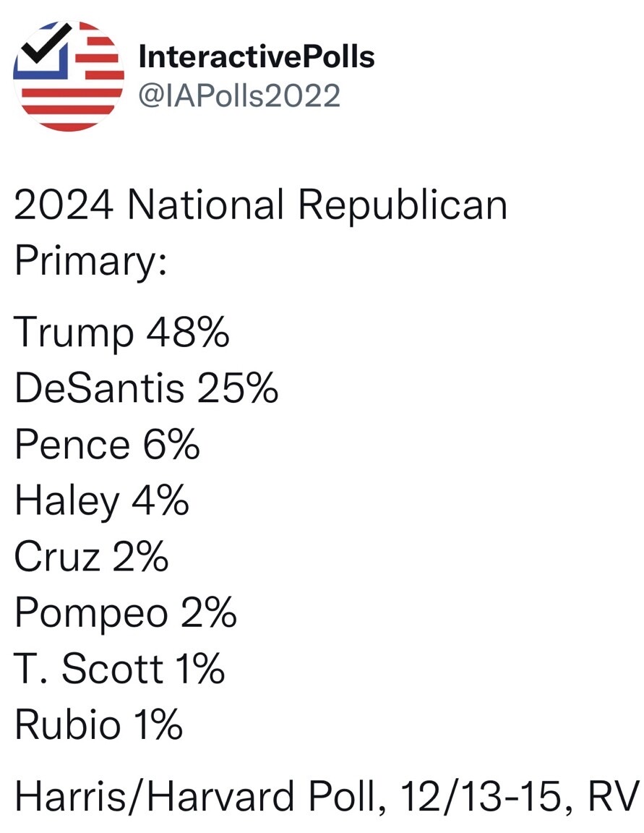This screenshot has width=644, height=833.
Task: Click the year 2024 in the headline
Action: 64,205
